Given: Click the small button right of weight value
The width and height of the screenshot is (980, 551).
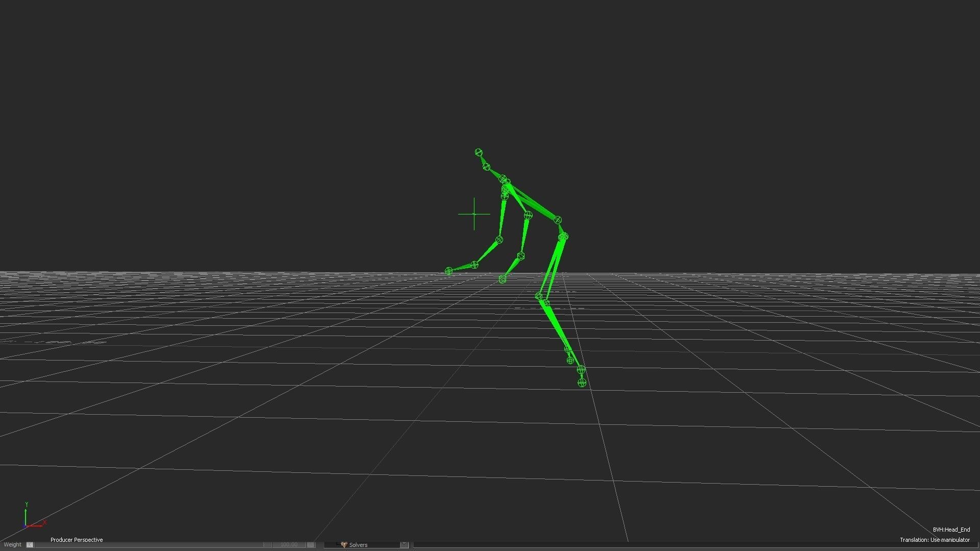Looking at the screenshot, I should (310, 545).
